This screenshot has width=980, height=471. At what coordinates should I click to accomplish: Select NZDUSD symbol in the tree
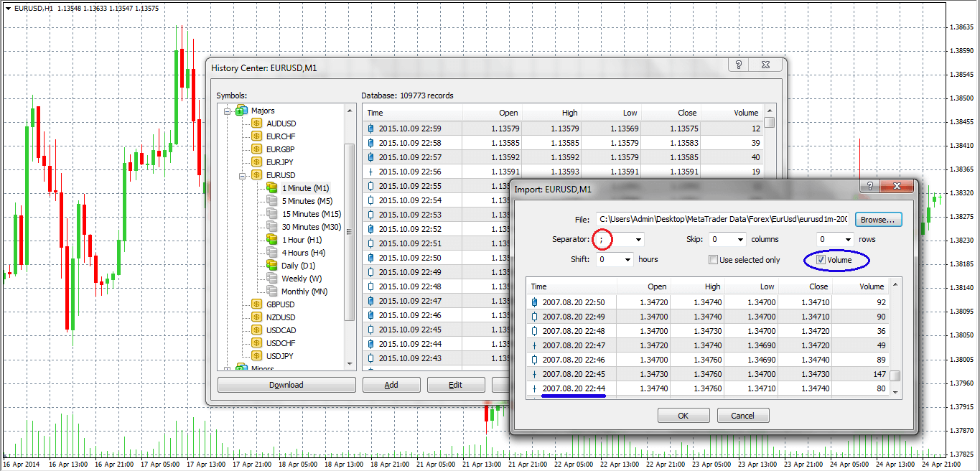pyautogui.click(x=281, y=317)
